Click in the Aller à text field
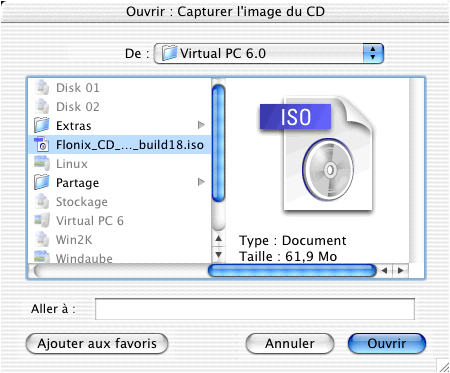The height and width of the screenshot is (373, 450). [255, 309]
